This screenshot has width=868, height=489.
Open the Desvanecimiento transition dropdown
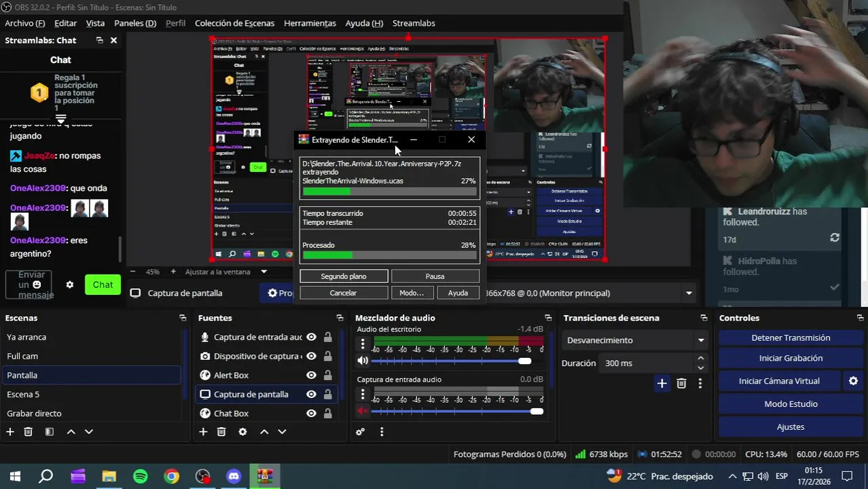(x=635, y=340)
